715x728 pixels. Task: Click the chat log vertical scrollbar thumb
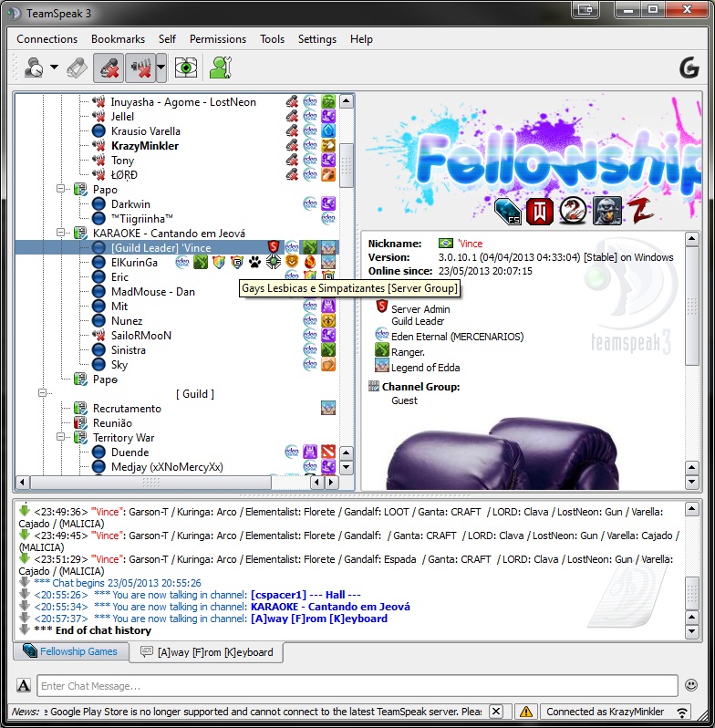coord(692,593)
